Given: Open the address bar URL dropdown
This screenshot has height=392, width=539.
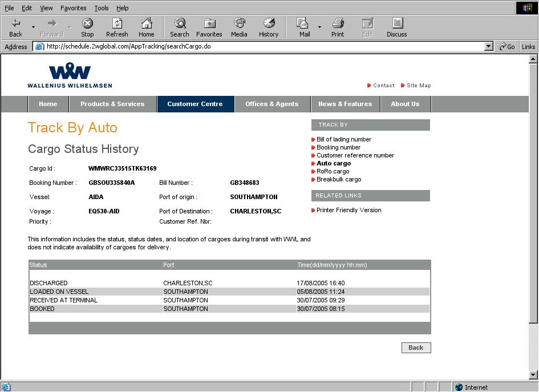Looking at the screenshot, I should [488, 46].
